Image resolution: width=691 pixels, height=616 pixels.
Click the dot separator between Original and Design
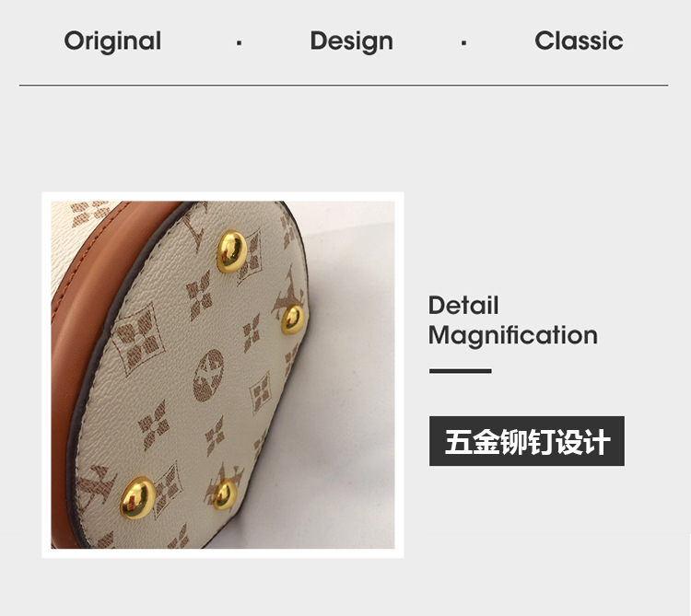239,42
